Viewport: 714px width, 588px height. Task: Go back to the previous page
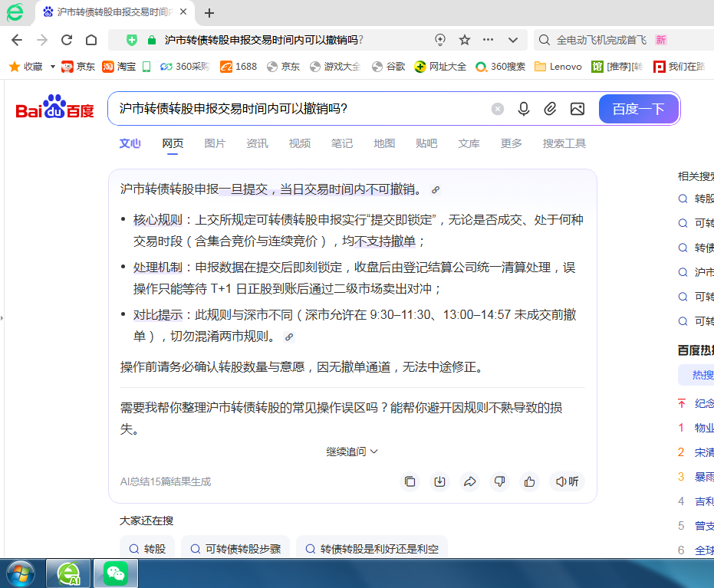[x=17, y=40]
